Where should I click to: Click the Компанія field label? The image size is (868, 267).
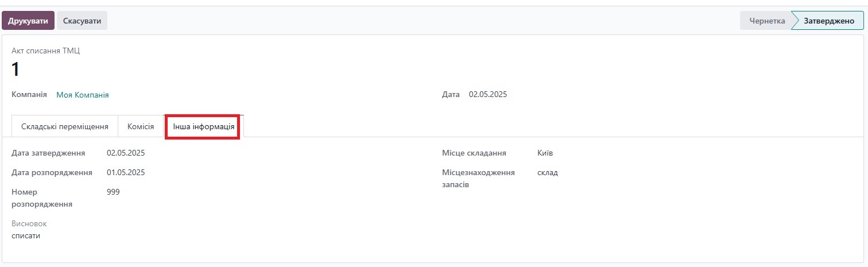pos(29,94)
